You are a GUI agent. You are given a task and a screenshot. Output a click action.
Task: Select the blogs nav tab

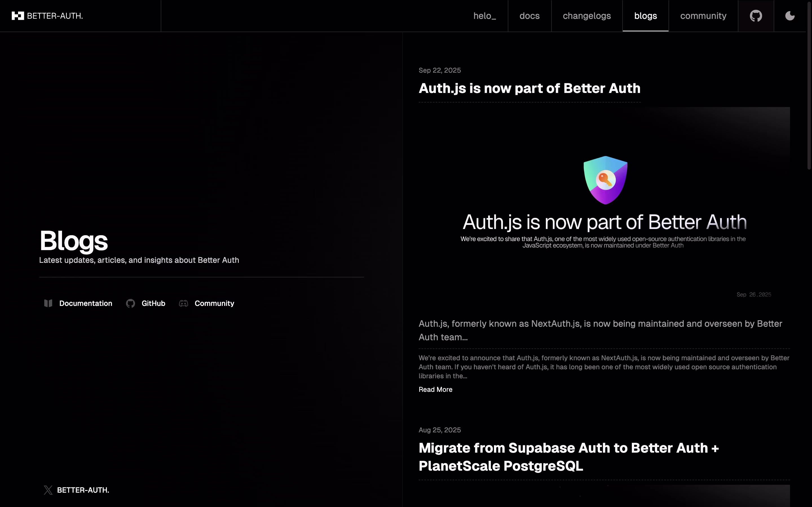(x=645, y=16)
